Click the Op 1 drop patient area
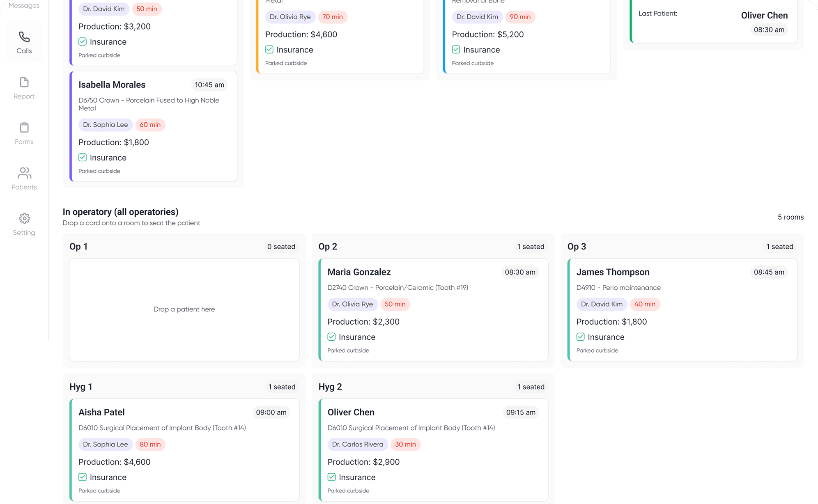 click(x=184, y=309)
